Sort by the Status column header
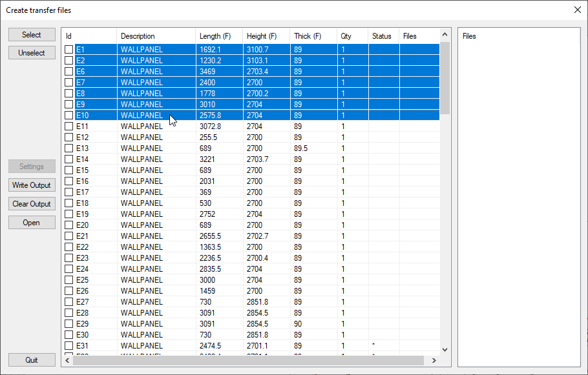Screen dimensions: 588x375 pyautogui.click(x=383, y=36)
